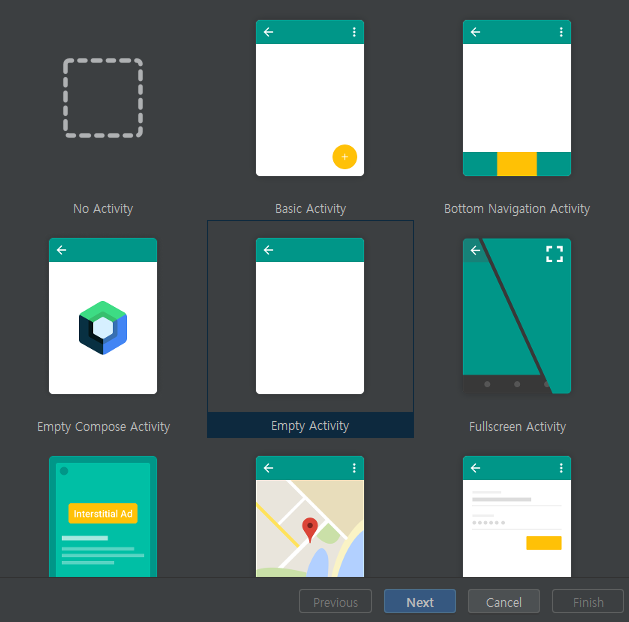
Task: Click the red map pin marker
Action: click(x=310, y=530)
